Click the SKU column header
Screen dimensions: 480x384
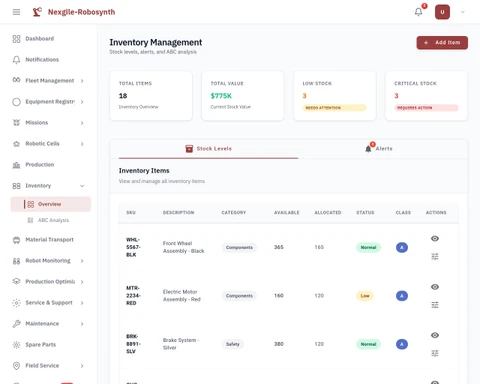[x=131, y=212]
